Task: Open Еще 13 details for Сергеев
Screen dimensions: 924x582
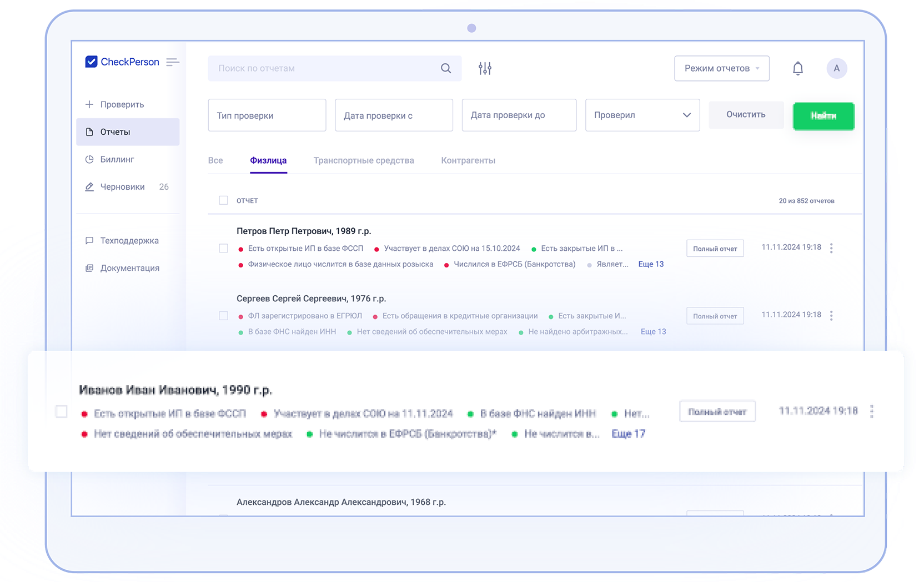Action: [653, 331]
